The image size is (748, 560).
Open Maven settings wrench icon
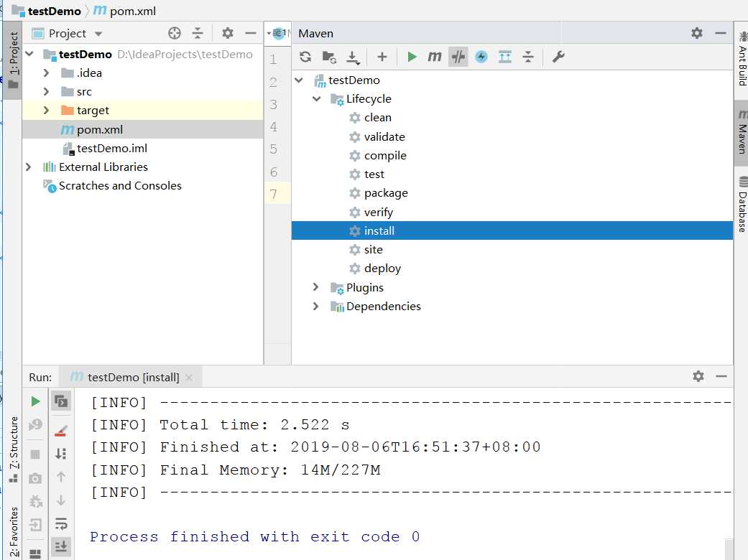[x=558, y=57]
